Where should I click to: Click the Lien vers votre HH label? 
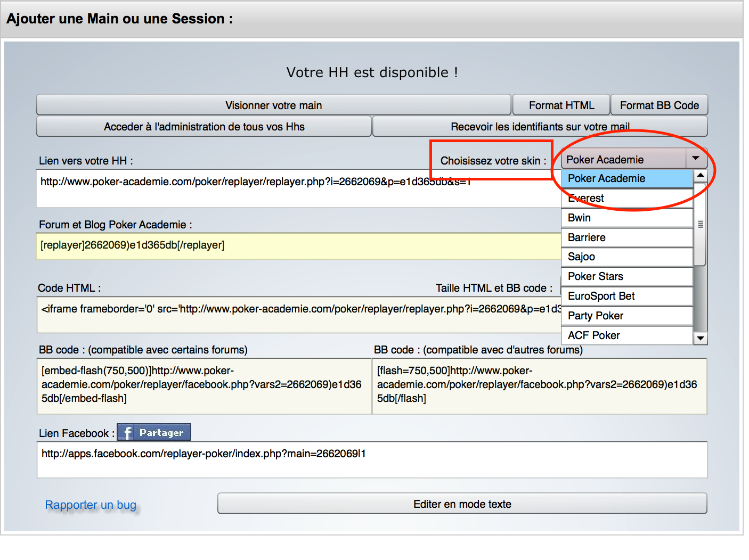(x=86, y=161)
